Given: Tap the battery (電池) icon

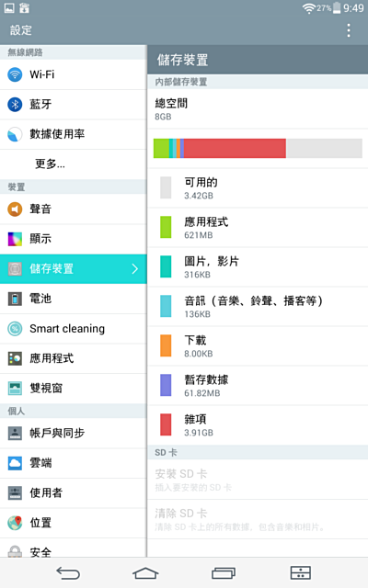Looking at the screenshot, I should [15, 299].
